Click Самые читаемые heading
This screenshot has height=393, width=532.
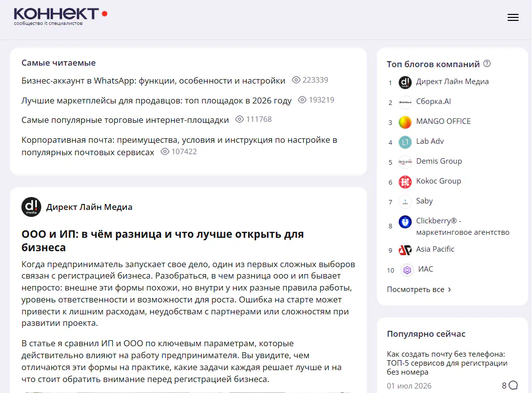[x=58, y=63]
